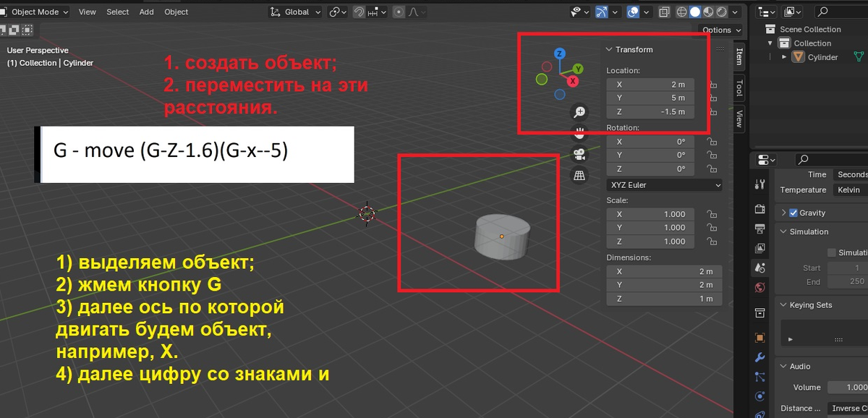Expand the Gravity panel chevron
This screenshot has height=418, width=868.
point(784,213)
